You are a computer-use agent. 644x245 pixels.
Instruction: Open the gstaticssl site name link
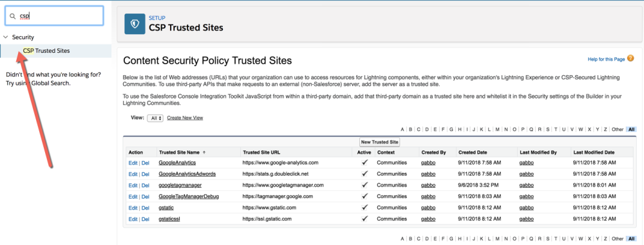point(169,219)
